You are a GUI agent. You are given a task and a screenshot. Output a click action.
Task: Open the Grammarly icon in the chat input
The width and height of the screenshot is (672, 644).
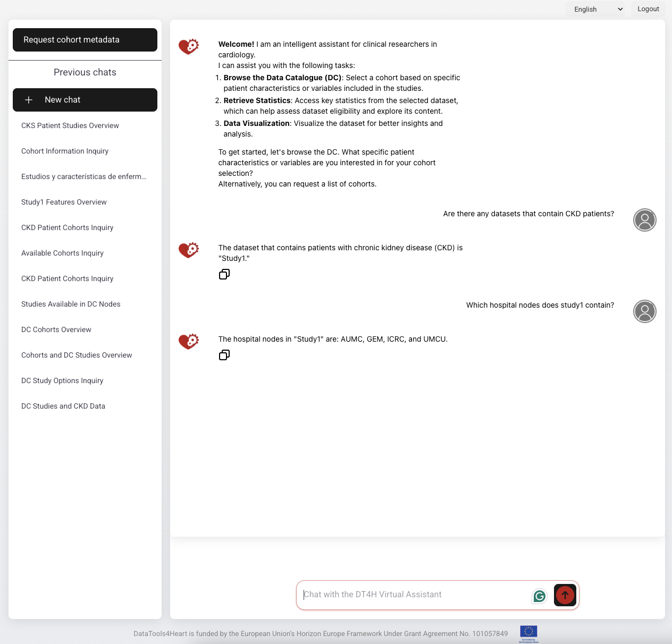539,596
